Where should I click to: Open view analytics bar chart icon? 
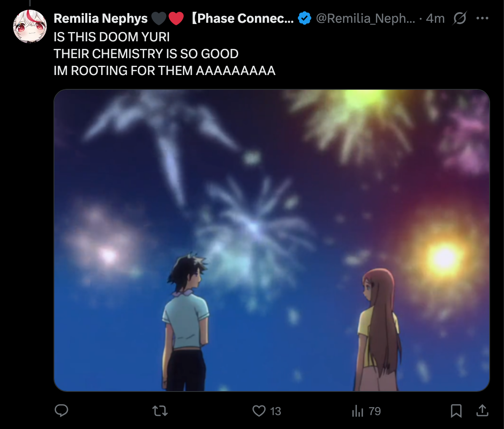[357, 411]
